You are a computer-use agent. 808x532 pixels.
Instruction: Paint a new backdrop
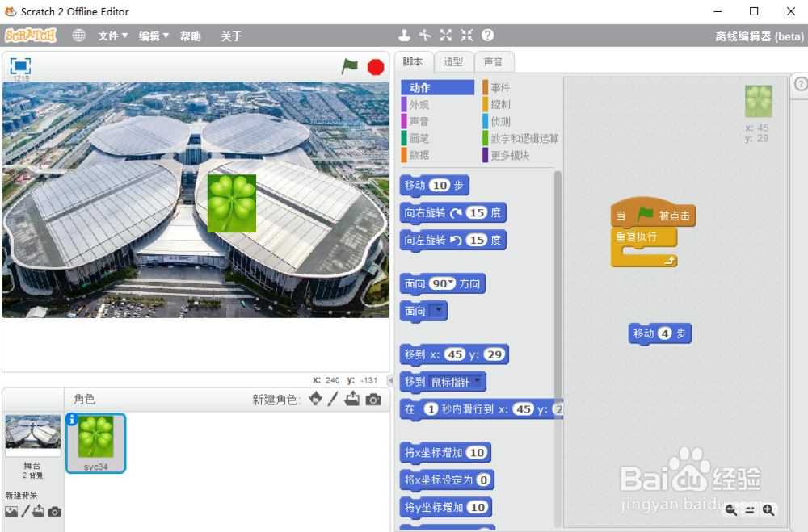[x=25, y=511]
